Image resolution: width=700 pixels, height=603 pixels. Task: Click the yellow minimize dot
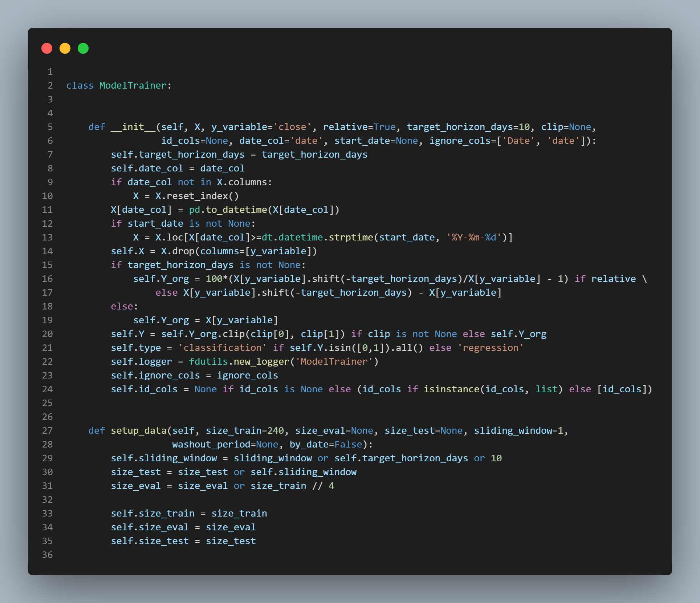65,48
